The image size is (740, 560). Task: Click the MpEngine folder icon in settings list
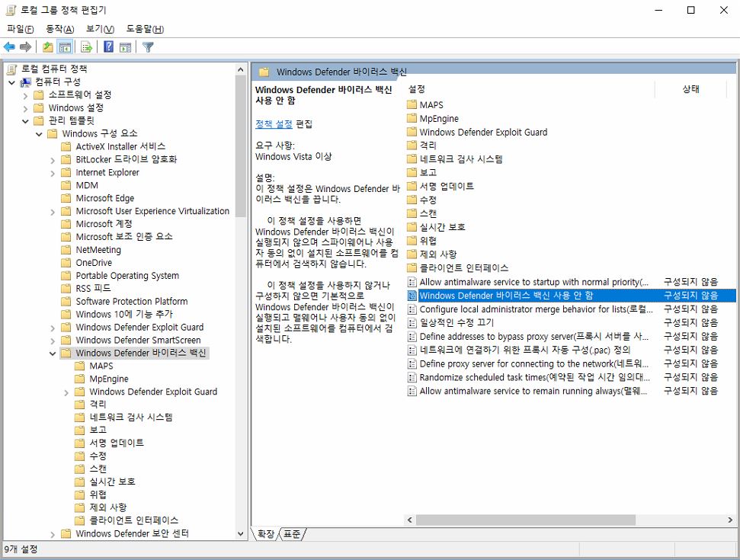412,118
